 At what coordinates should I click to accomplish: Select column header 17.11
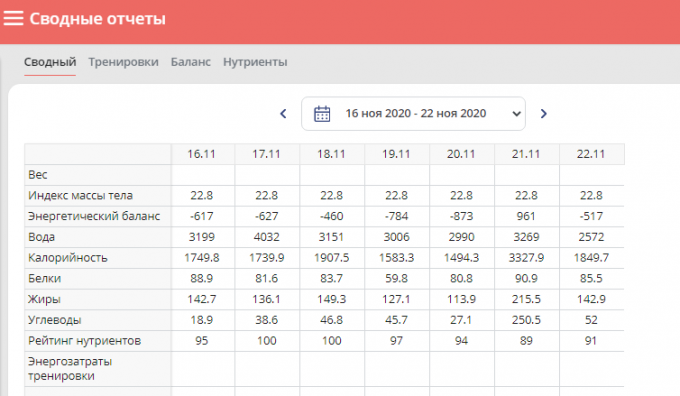click(266, 154)
